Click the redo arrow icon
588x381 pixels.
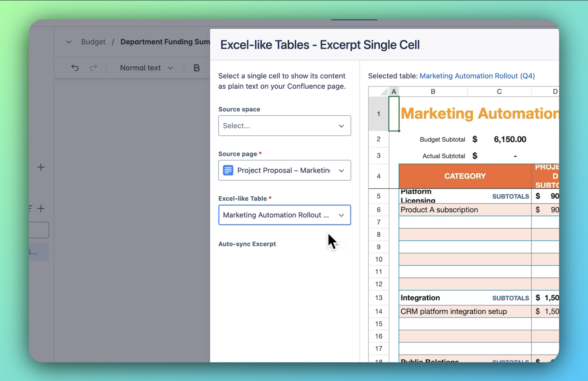coord(93,68)
